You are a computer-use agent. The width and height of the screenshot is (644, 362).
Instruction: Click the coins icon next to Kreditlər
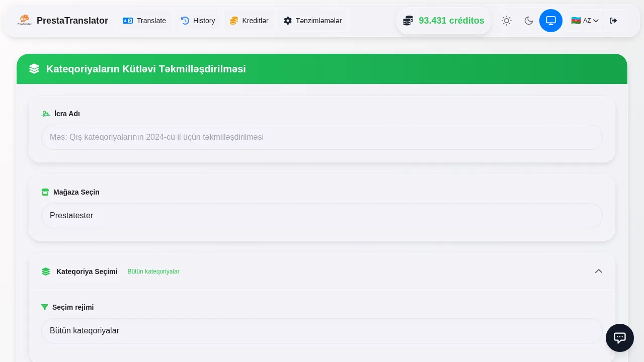point(234,21)
